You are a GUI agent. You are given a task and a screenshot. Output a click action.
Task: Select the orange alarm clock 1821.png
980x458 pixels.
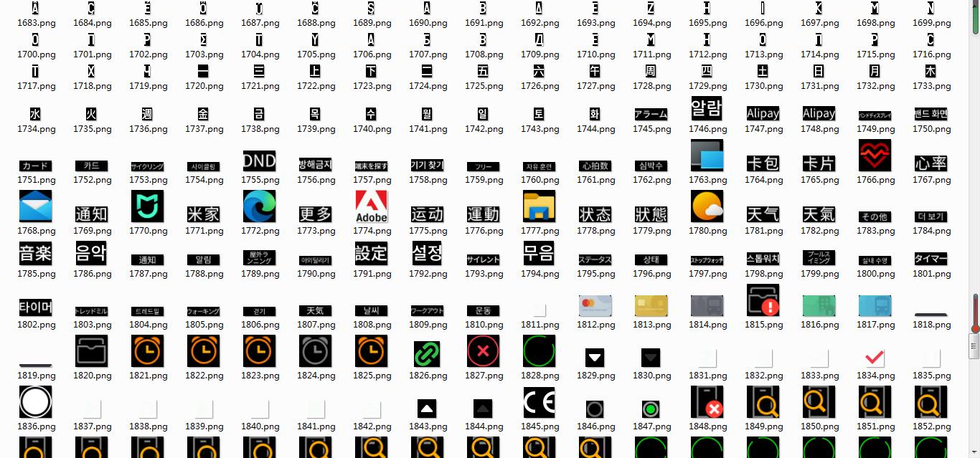click(147, 351)
